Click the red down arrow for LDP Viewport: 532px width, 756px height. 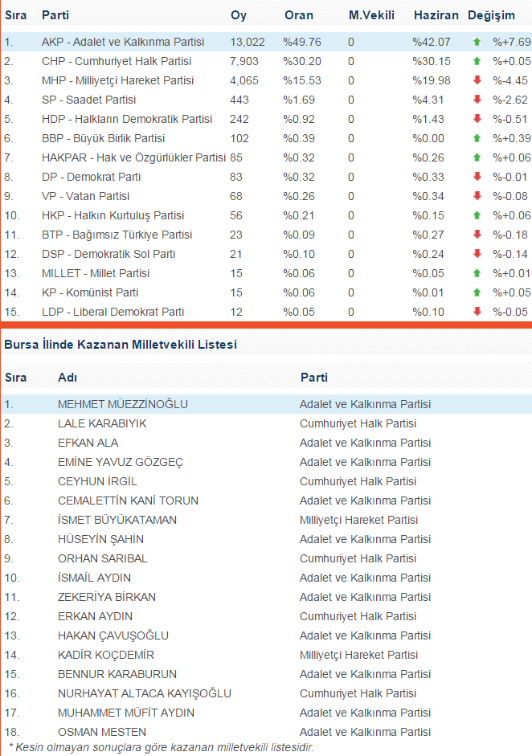[477, 312]
